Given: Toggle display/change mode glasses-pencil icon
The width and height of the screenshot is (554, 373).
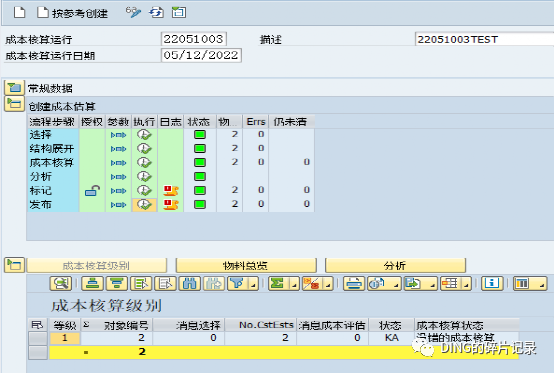Looking at the screenshot, I should [x=133, y=12].
